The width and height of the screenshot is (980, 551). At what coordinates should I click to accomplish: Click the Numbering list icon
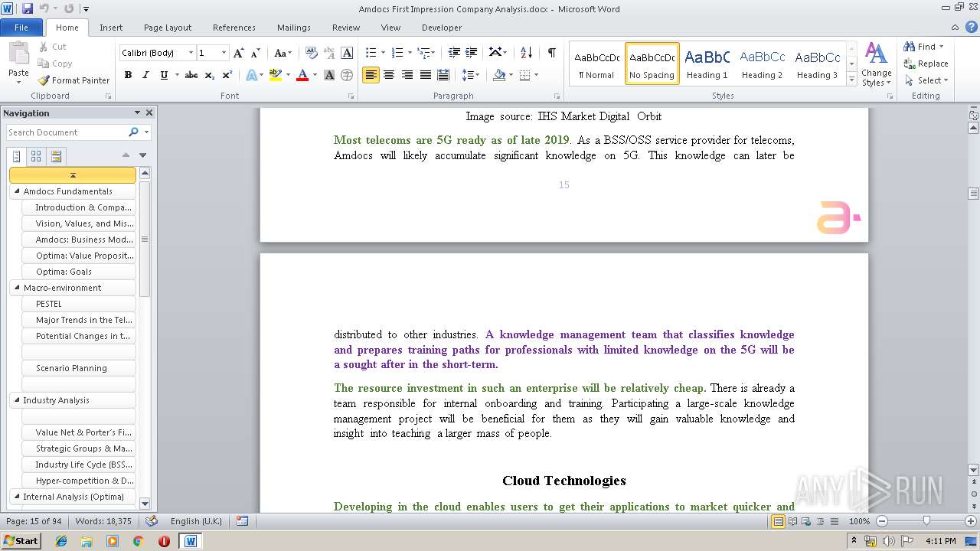click(x=397, y=53)
